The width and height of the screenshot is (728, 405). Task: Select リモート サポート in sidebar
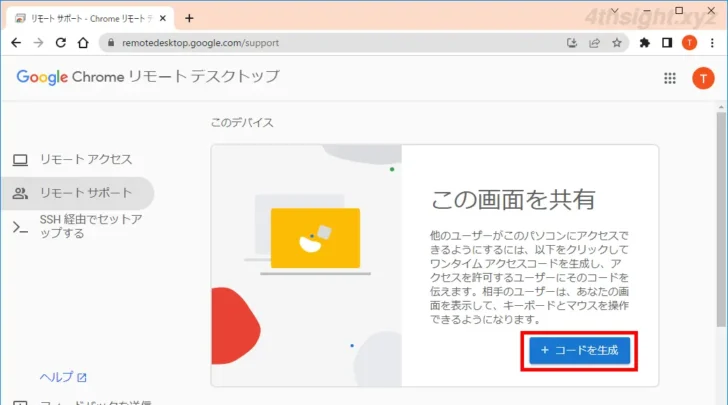click(77, 193)
